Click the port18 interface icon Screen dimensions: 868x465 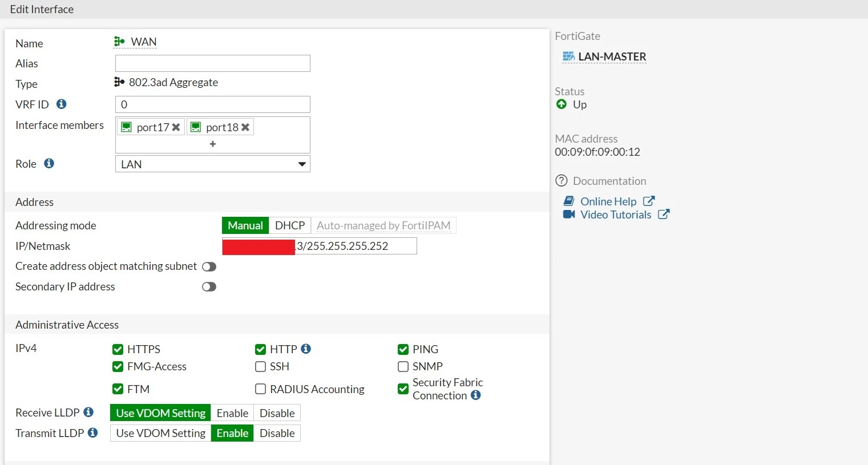(x=196, y=127)
